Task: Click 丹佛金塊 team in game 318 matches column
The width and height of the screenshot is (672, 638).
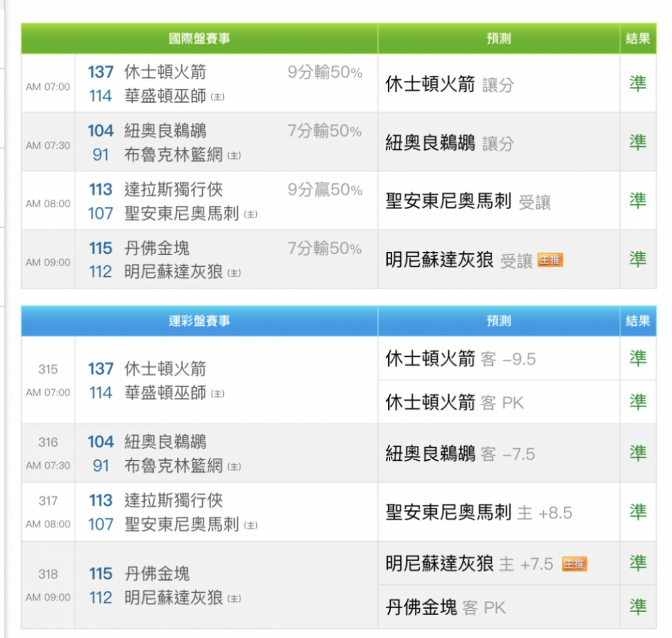Action: click(157, 574)
